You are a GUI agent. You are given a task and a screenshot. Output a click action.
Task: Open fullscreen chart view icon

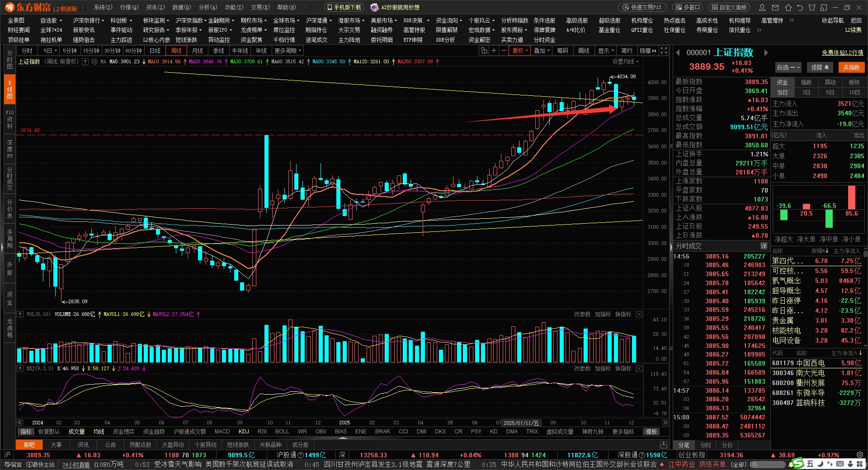point(664,51)
